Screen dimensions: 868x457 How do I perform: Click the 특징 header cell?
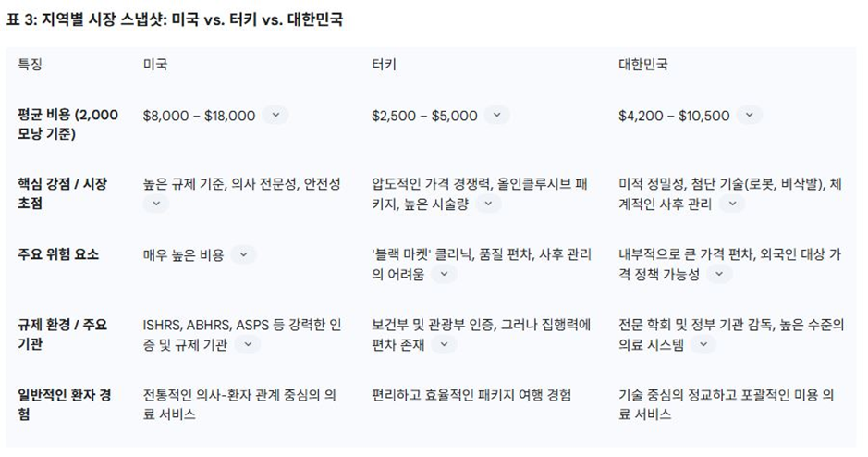pyautogui.click(x=31, y=65)
